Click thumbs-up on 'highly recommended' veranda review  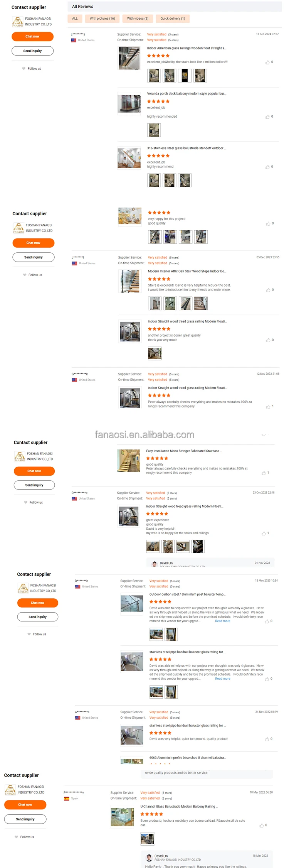click(267, 117)
